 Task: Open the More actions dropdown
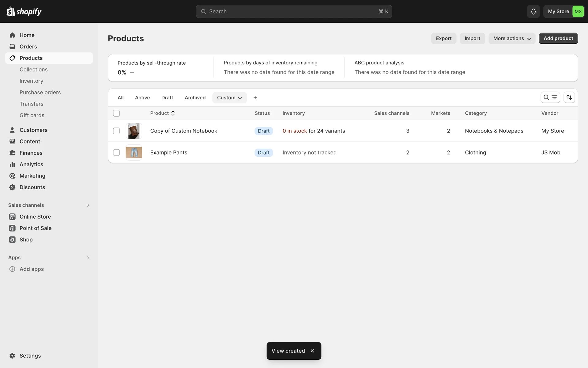point(512,39)
